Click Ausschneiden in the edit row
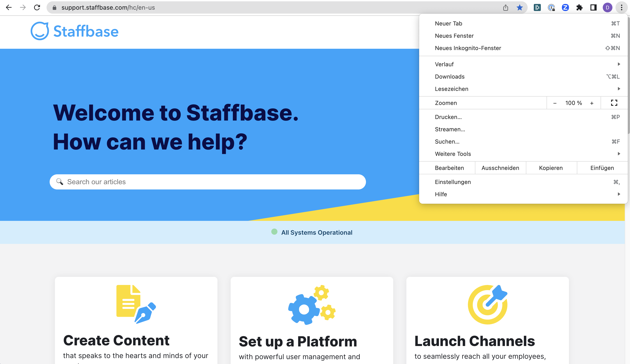This screenshot has width=630, height=364. tap(500, 168)
